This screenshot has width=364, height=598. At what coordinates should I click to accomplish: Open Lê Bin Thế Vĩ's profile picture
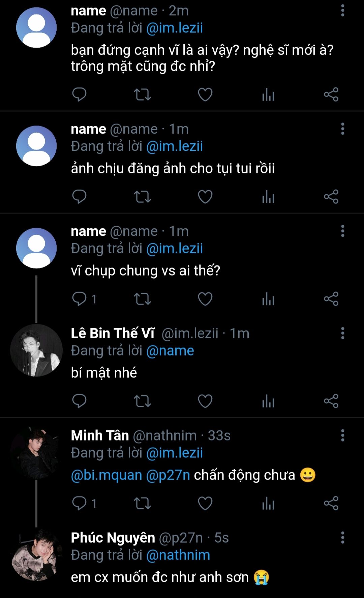36,350
